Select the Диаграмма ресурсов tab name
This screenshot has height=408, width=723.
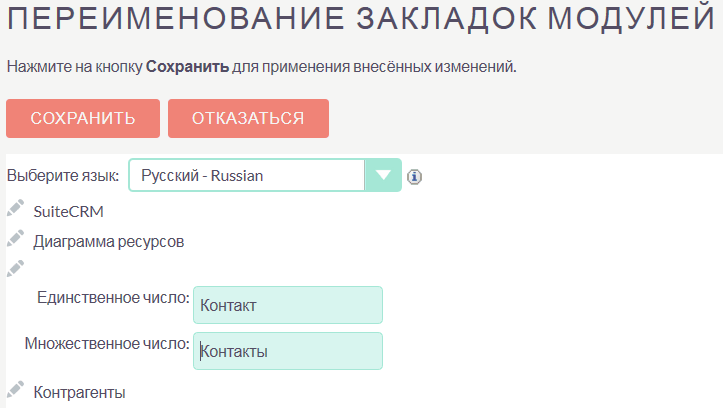[x=109, y=242]
